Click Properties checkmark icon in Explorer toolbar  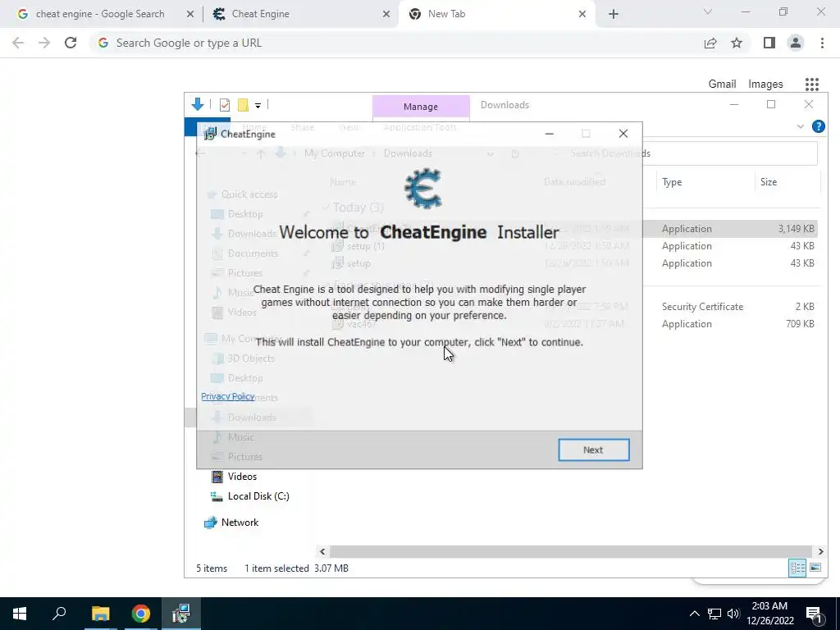coord(225,105)
